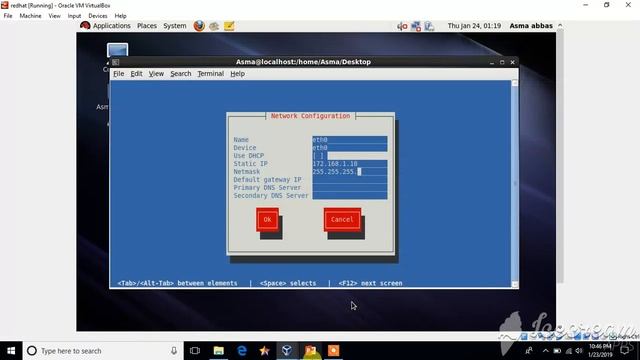Open the Applications menu
640x360 pixels.
pyautogui.click(x=111, y=26)
